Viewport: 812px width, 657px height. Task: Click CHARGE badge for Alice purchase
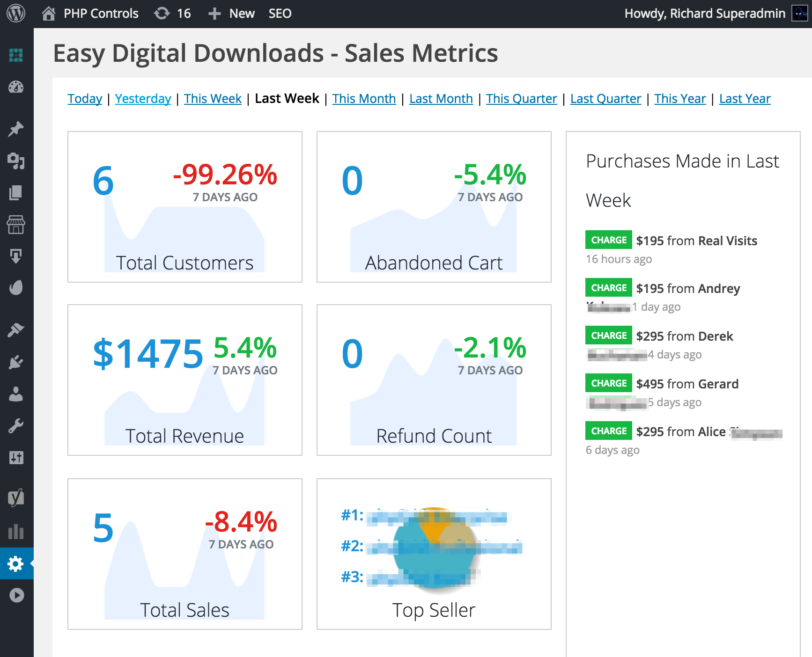608,431
